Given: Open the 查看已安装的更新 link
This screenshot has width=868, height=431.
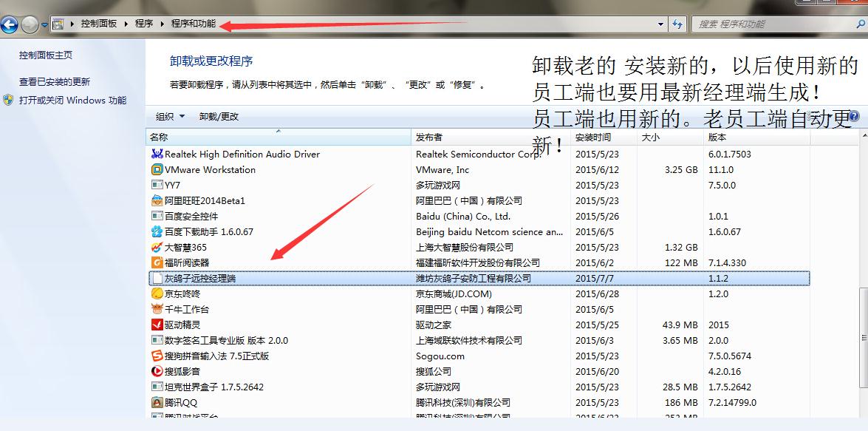Looking at the screenshot, I should (55, 82).
